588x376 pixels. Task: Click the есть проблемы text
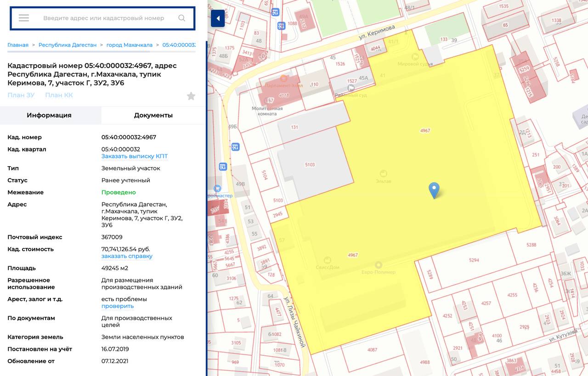coord(124,299)
